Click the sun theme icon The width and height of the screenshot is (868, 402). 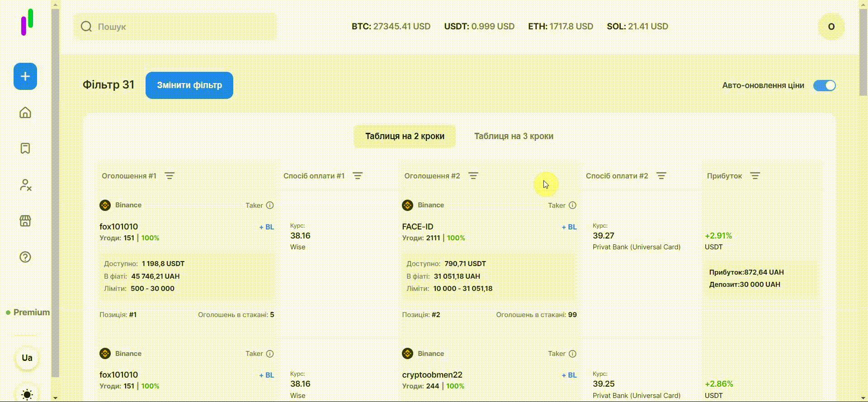pyautogui.click(x=27, y=394)
